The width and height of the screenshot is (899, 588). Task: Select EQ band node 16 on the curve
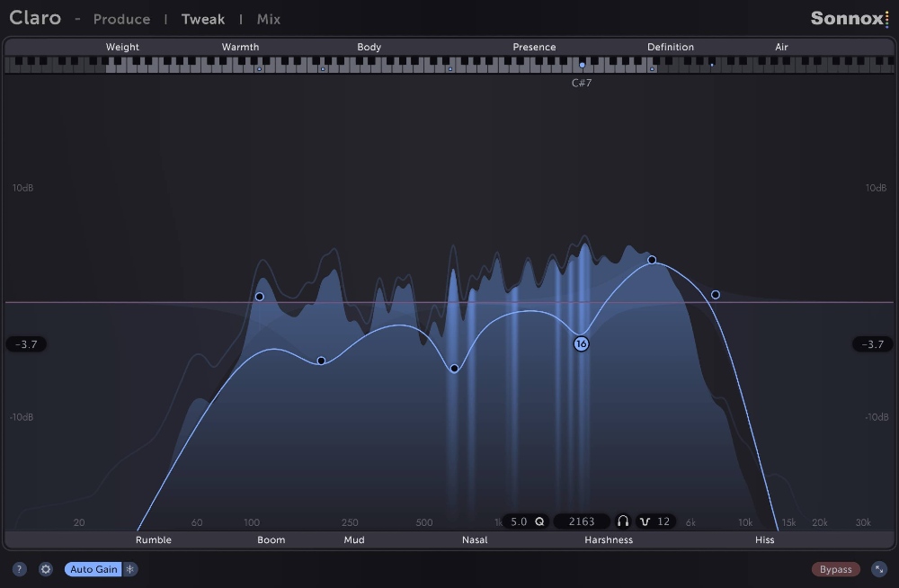[x=580, y=343]
